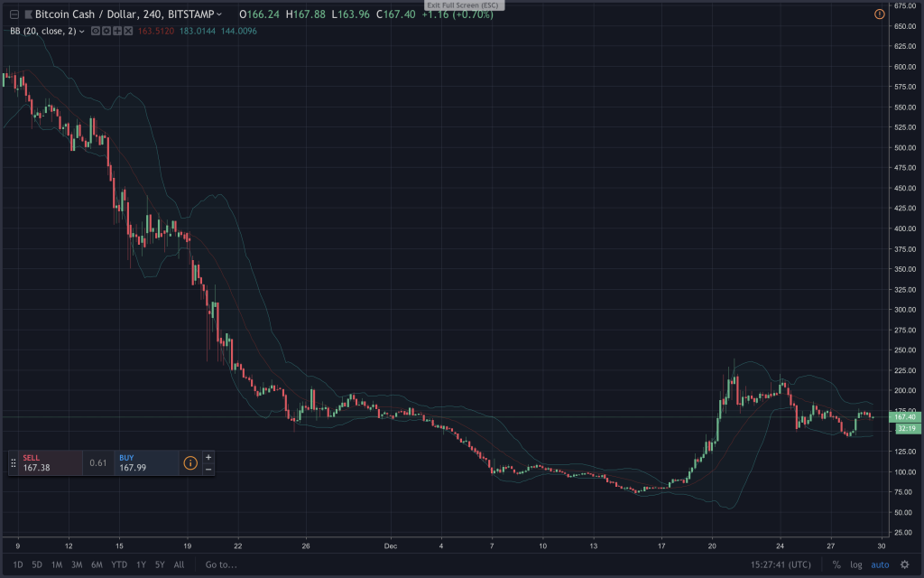Click the orange info icon in trade panel
Screen dimensions: 924x578
click(189, 463)
